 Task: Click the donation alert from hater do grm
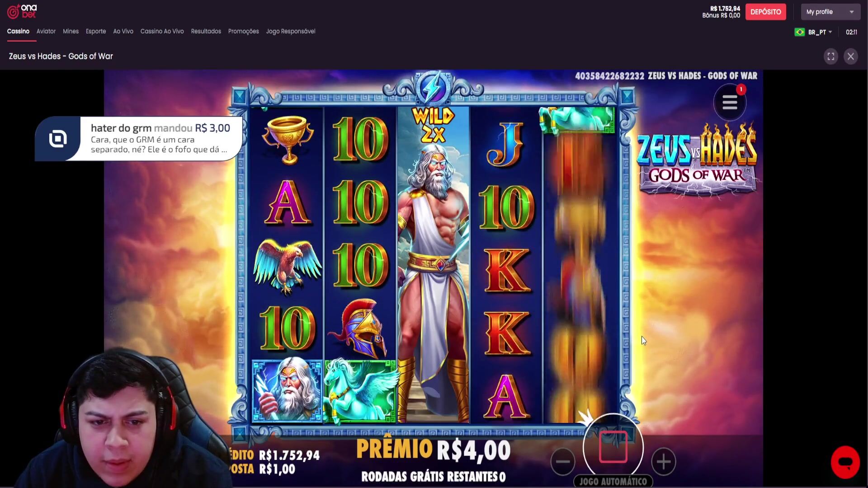coord(139,138)
